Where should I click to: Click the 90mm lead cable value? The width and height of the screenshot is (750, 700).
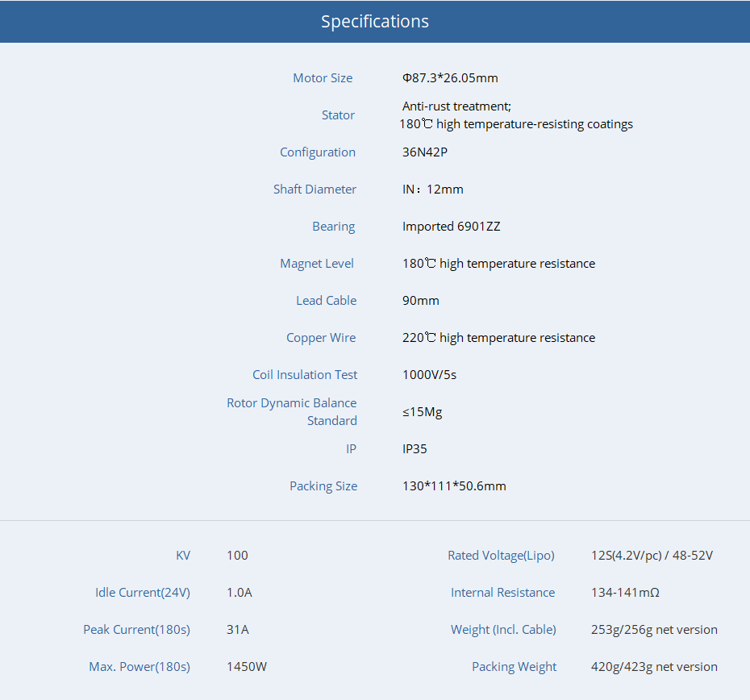click(x=420, y=301)
